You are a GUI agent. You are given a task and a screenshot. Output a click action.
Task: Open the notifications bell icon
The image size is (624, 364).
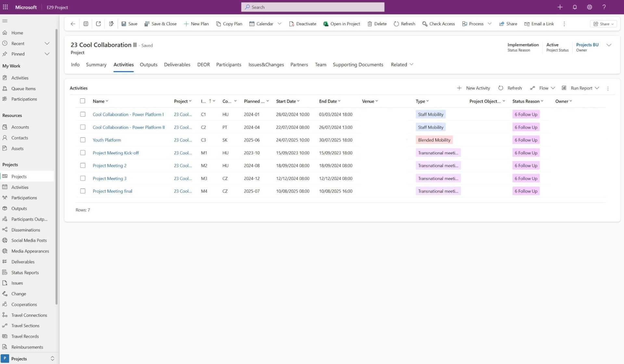(x=575, y=7)
